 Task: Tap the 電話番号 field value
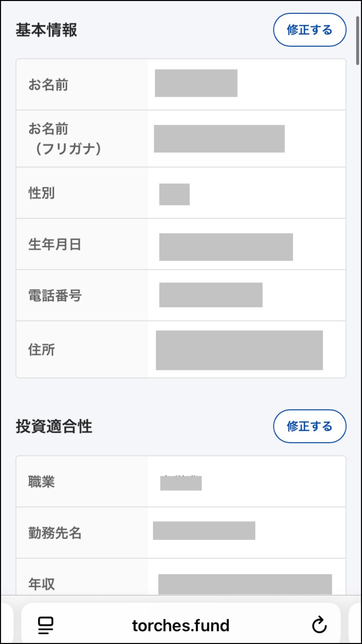click(x=210, y=295)
